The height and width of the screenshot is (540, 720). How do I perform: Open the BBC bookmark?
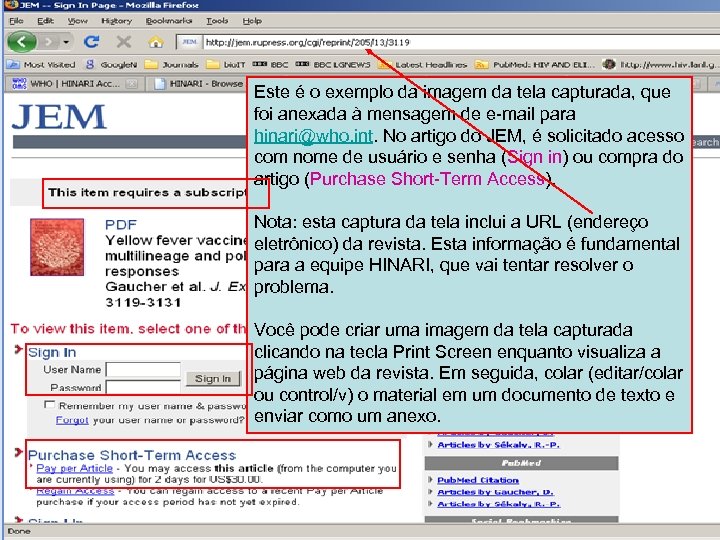(x=270, y=65)
